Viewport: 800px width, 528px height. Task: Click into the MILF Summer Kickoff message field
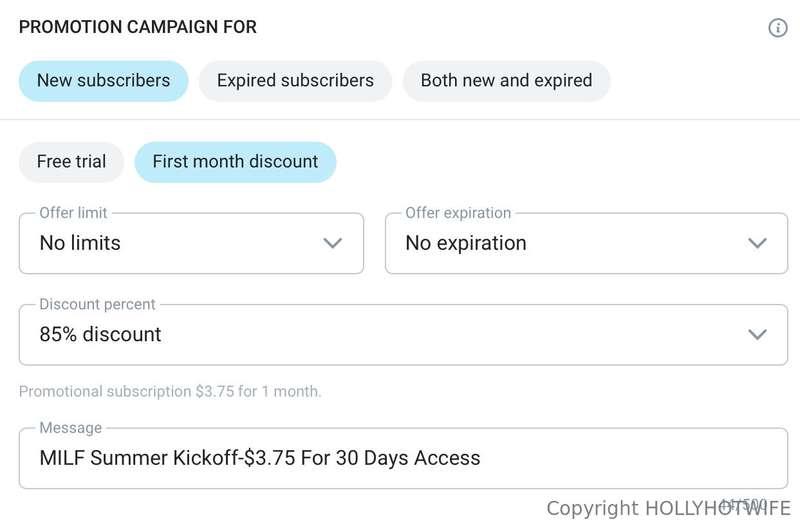[403, 458]
